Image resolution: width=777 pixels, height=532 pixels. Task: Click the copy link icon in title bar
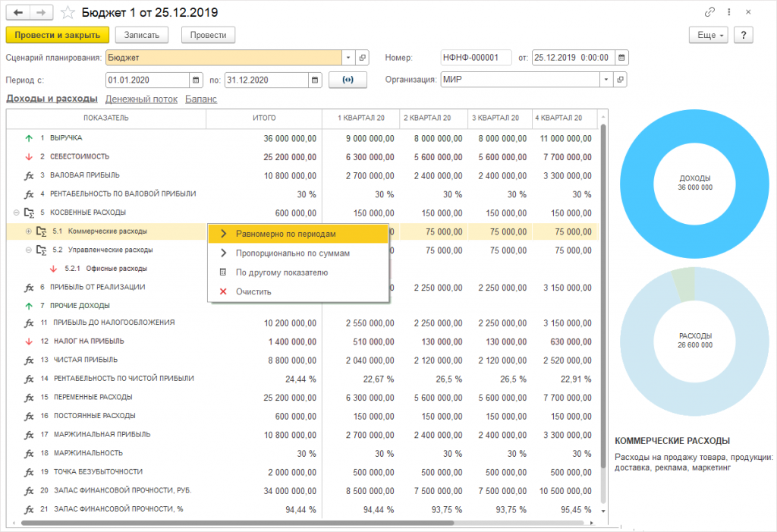[x=709, y=12]
